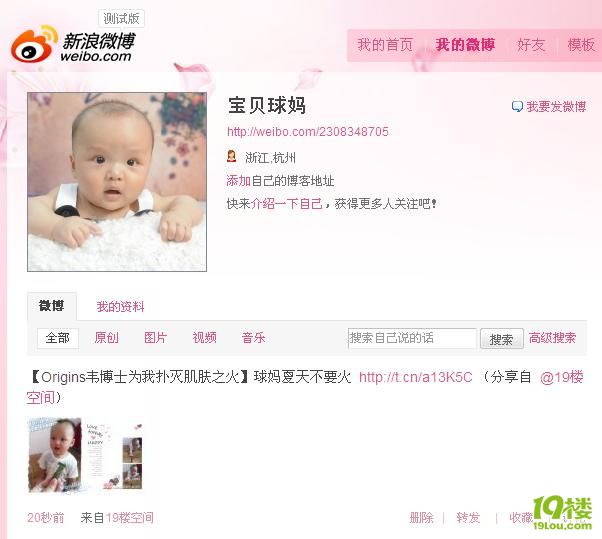Click the 搜索 button
The width and height of the screenshot is (602, 539).
(501, 339)
